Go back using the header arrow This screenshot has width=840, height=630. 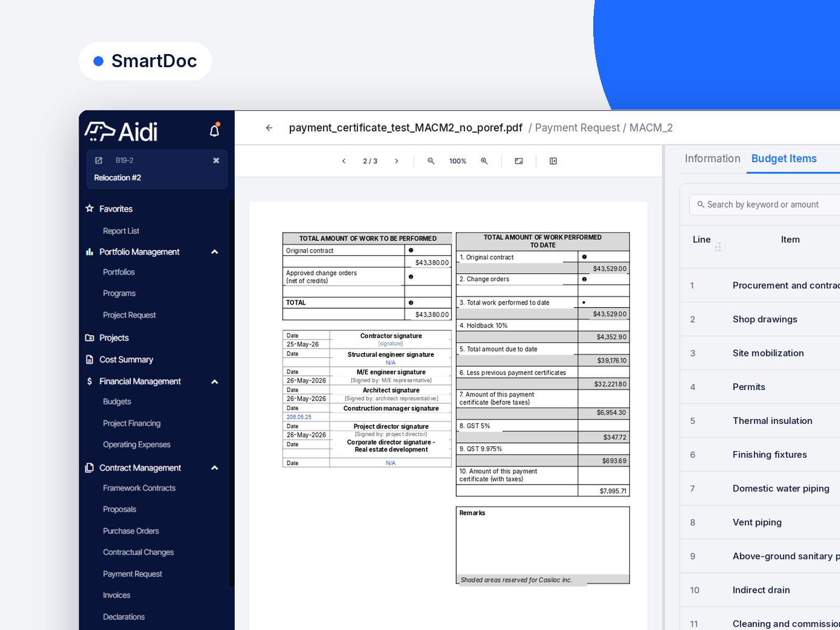click(269, 128)
